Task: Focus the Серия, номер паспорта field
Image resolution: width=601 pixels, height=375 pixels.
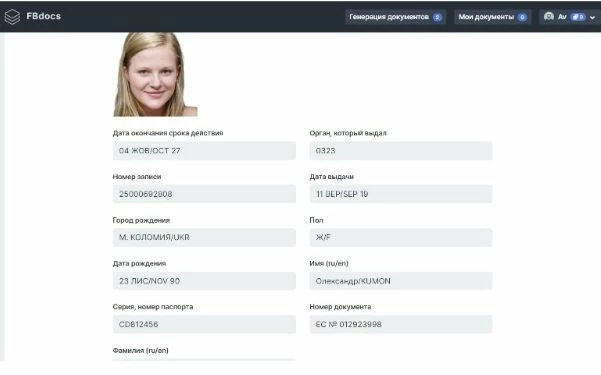Action: (x=204, y=324)
